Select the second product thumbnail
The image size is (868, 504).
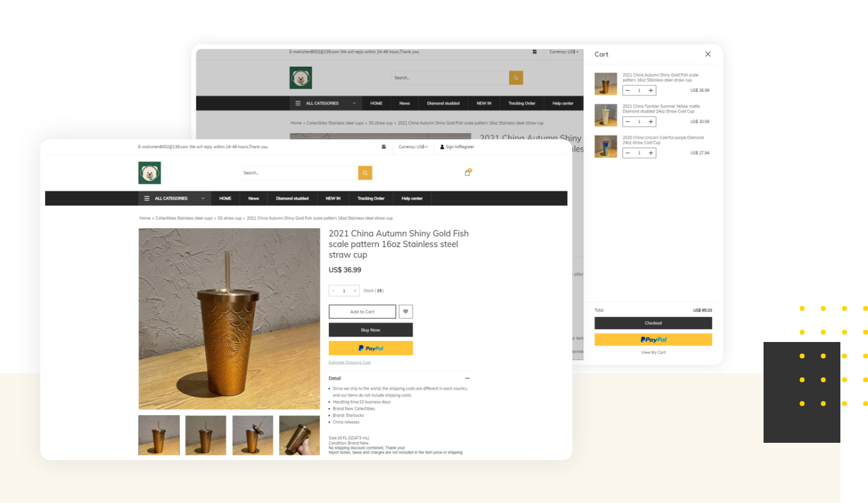[206, 436]
